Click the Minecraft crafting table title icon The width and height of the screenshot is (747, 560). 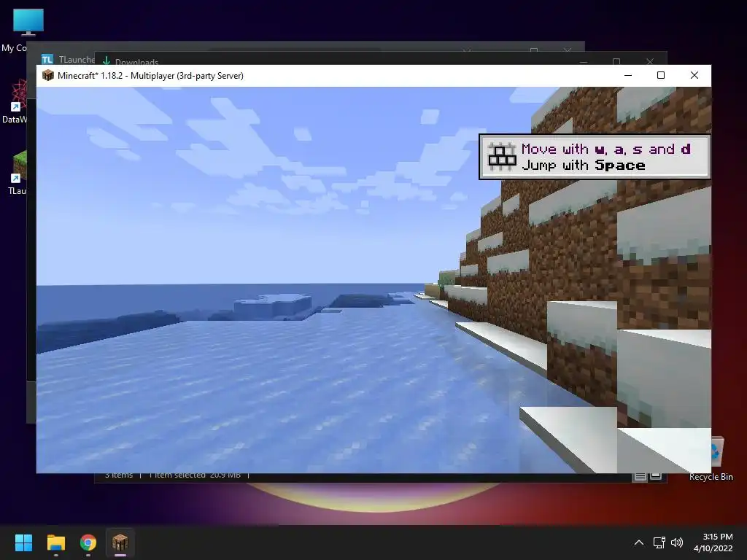47,75
